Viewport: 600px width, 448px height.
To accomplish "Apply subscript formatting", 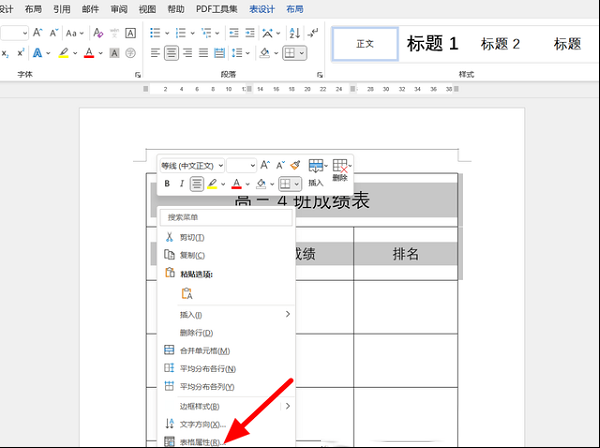I will pos(5,53).
